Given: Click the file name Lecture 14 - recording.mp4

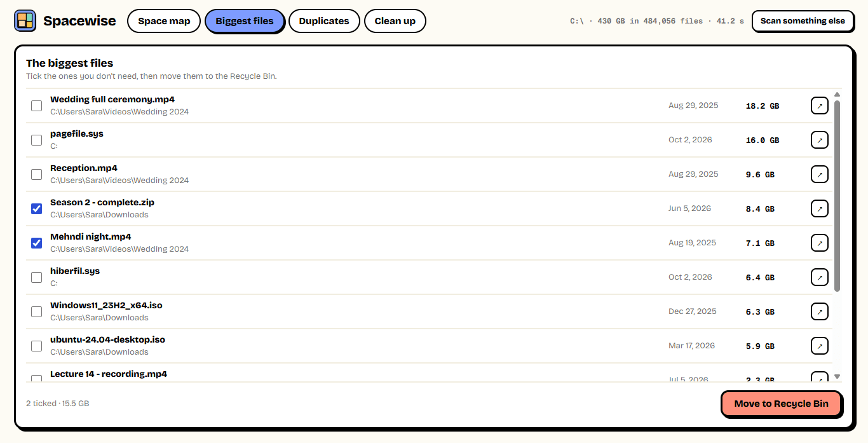Looking at the screenshot, I should pos(109,374).
